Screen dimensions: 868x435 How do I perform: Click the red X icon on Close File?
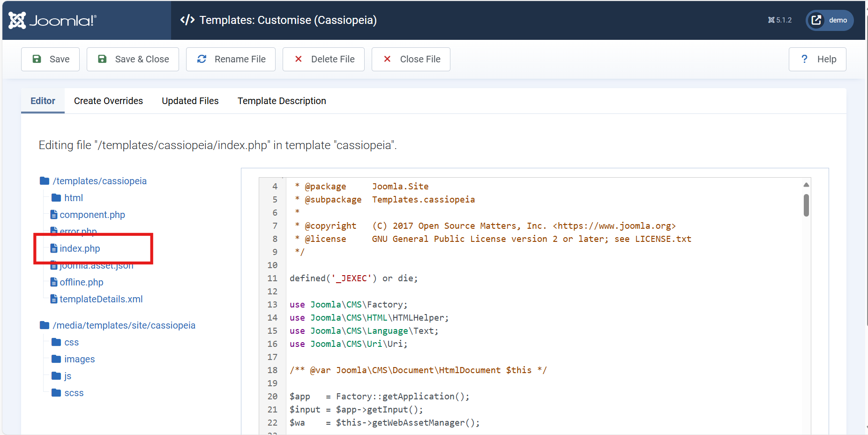click(387, 59)
